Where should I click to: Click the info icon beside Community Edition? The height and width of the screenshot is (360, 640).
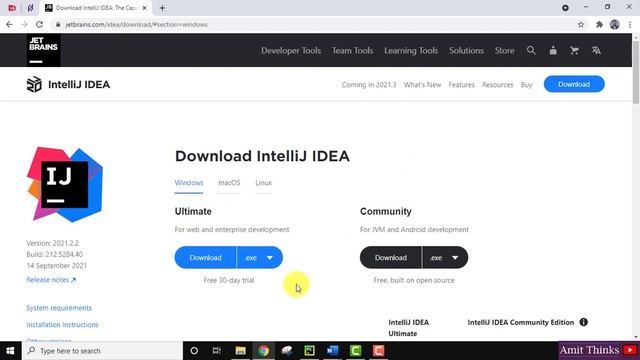[584, 322]
